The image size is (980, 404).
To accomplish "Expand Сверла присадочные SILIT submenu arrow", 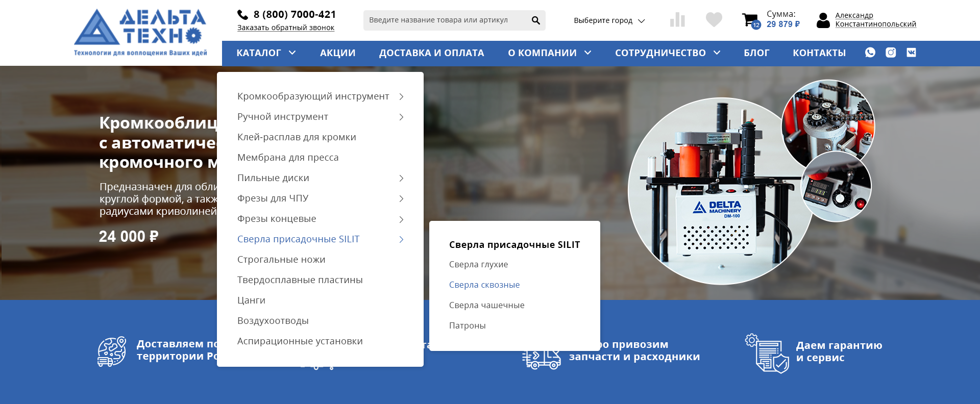I will click(x=401, y=239).
